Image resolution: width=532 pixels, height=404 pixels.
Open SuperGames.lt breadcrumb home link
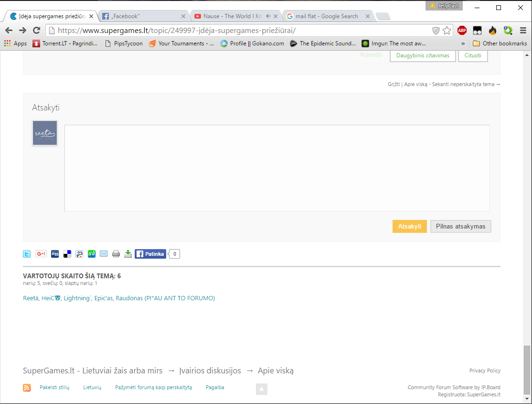(x=93, y=371)
